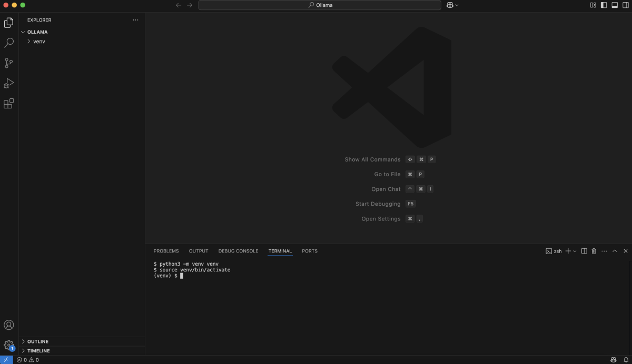The width and height of the screenshot is (632, 364).
Task: Select the TERMINAL tab
Action: point(280,251)
